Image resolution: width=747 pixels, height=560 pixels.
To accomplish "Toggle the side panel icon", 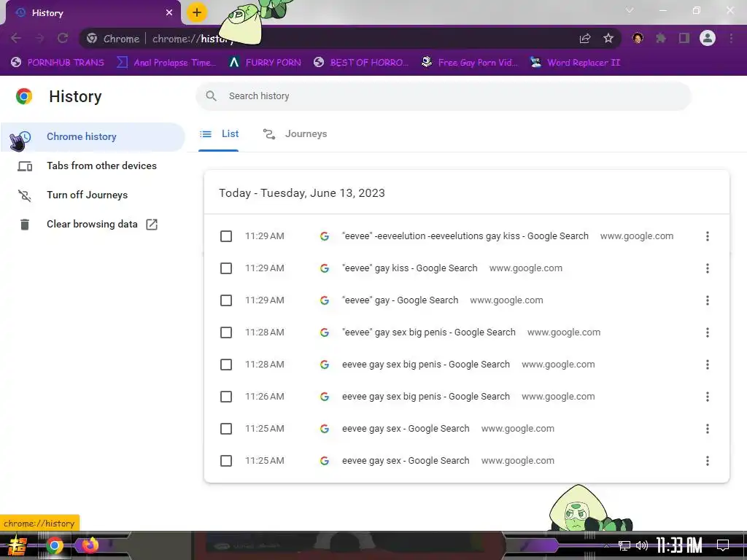I will tap(684, 38).
